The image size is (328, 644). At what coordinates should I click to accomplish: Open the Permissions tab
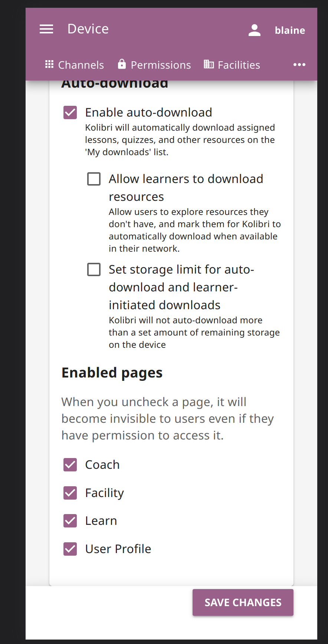161,65
